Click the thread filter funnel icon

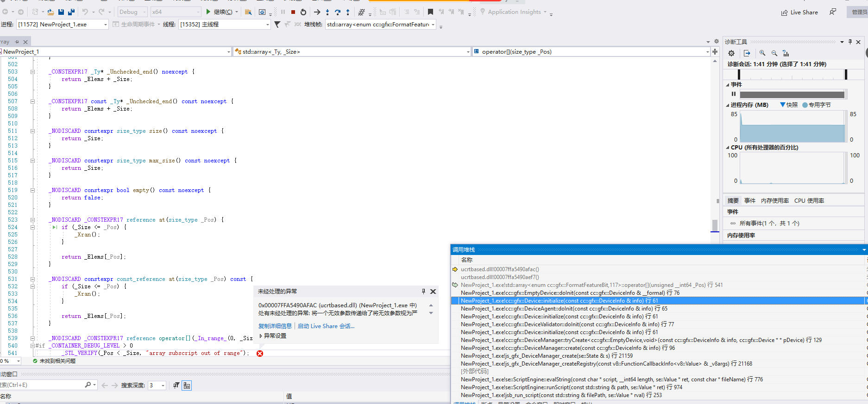277,25
